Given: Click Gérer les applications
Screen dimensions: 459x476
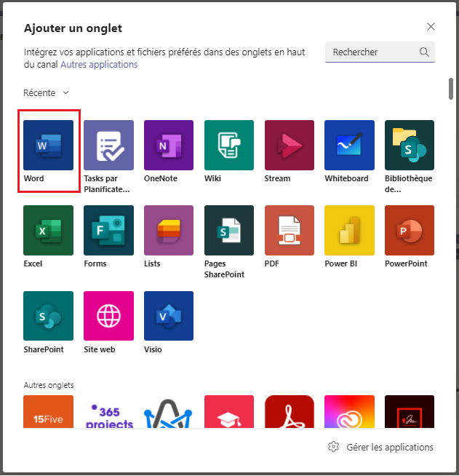Looking at the screenshot, I should coord(390,447).
